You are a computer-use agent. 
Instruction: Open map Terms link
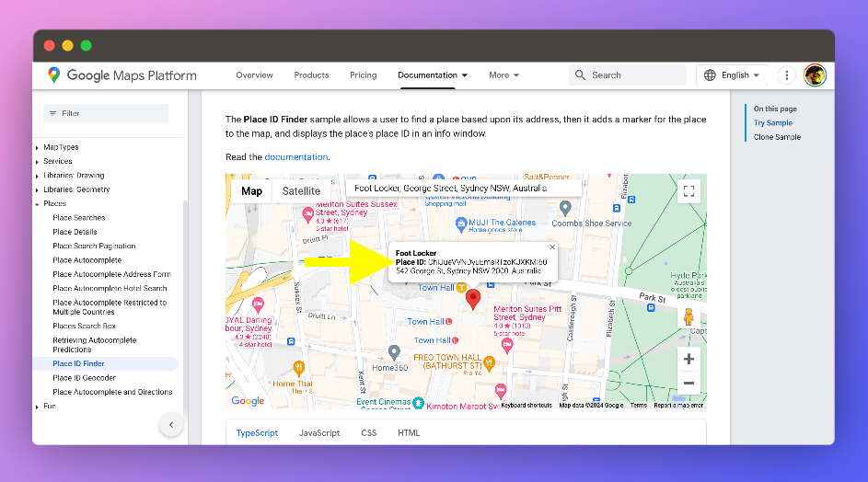[x=638, y=405]
